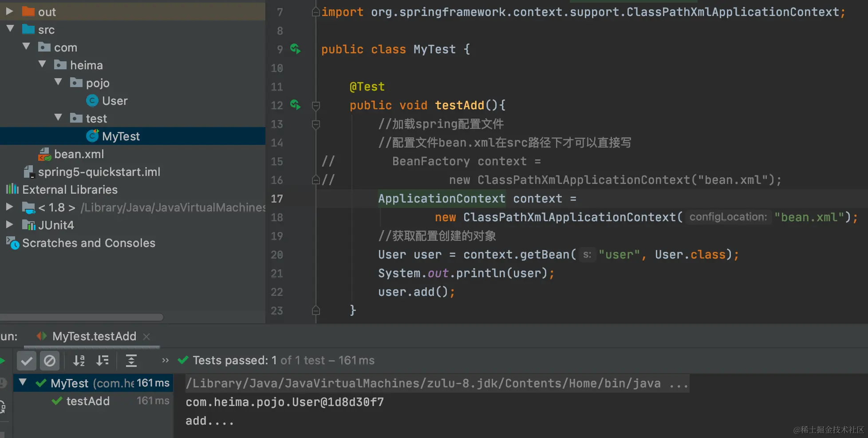The image size is (868, 438).
Task: Sort test results alphabetically
Action: pyautogui.click(x=79, y=361)
